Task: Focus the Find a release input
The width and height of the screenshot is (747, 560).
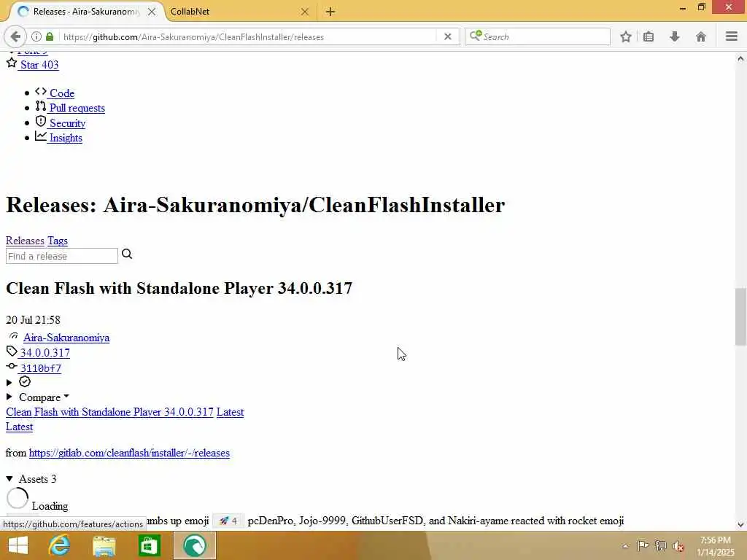Action: (x=62, y=256)
